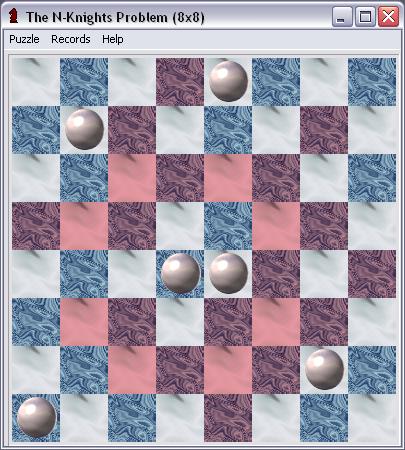Click the purple square at the right edge of the fifth row
Viewport: 405px width, 450px height.
(x=372, y=274)
